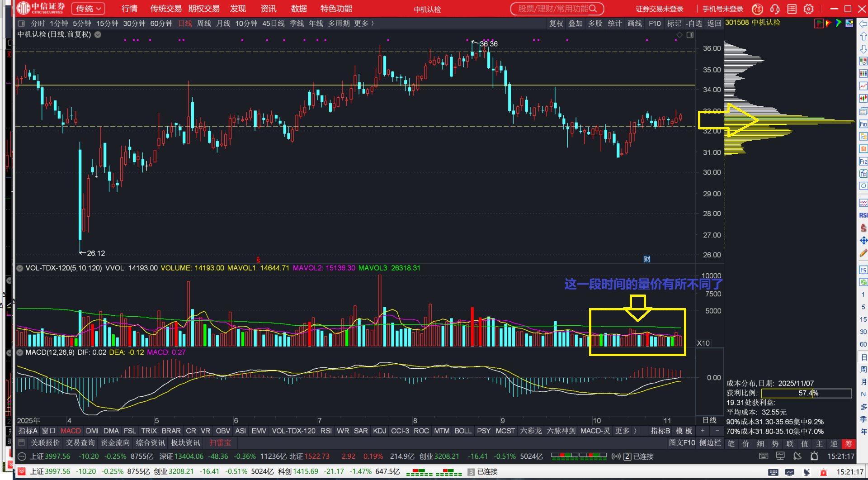
Task: Click the 图文F10 button
Action: 682,442
